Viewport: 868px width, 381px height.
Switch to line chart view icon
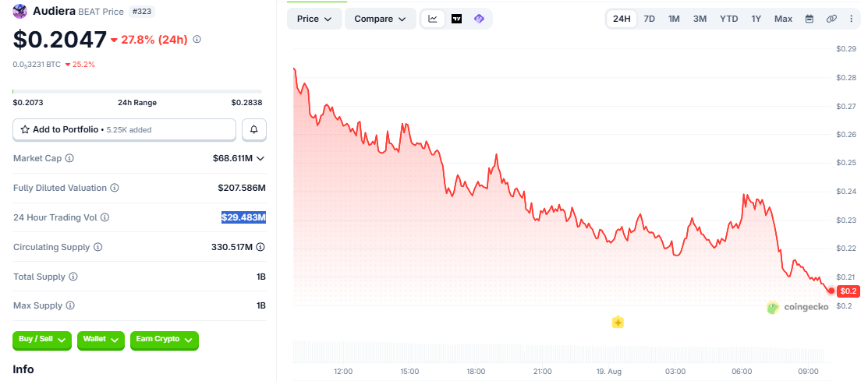(x=433, y=19)
